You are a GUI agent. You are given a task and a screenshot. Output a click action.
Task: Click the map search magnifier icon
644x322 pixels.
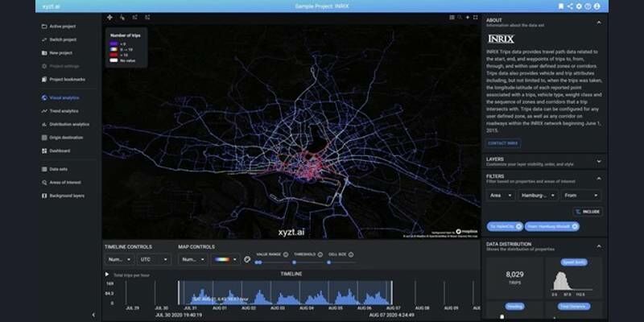[460, 17]
